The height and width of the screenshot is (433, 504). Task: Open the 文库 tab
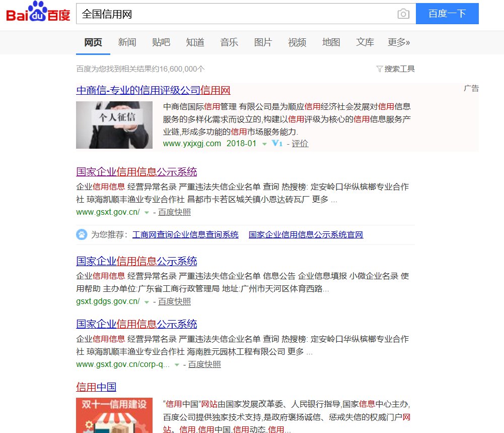pyautogui.click(x=365, y=43)
